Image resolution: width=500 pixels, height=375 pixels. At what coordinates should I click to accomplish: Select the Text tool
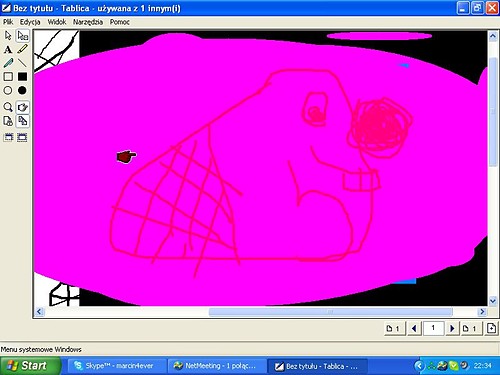point(8,49)
